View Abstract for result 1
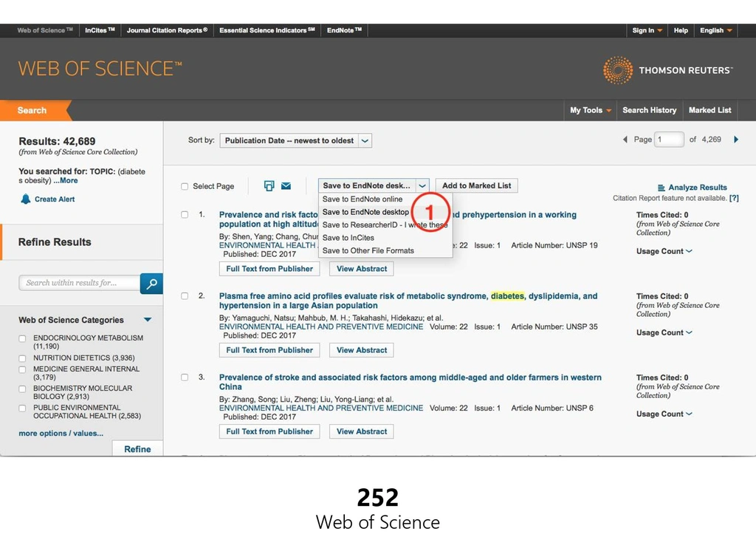Screen dimensions: 756x534 (362, 269)
